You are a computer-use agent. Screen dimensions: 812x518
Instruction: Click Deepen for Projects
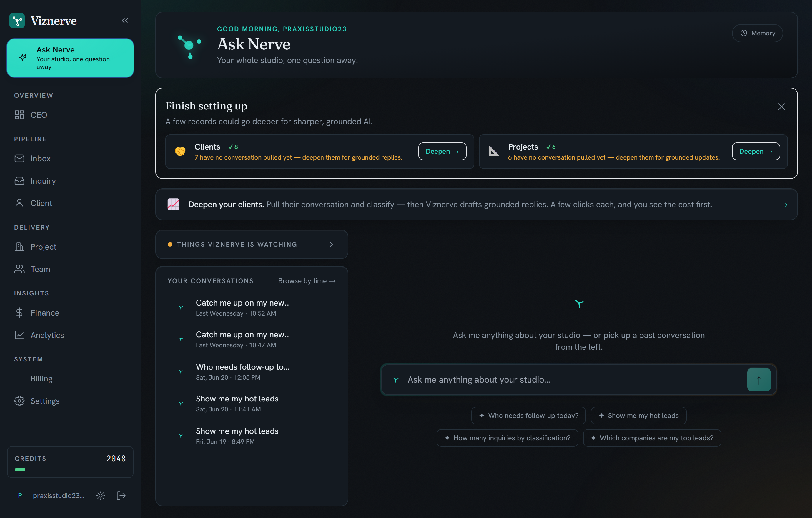click(756, 151)
